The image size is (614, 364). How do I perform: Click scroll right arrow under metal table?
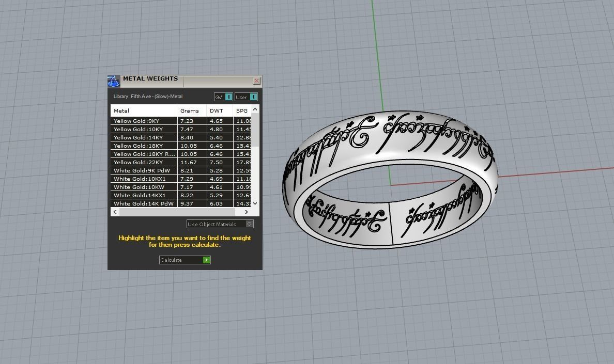247,212
